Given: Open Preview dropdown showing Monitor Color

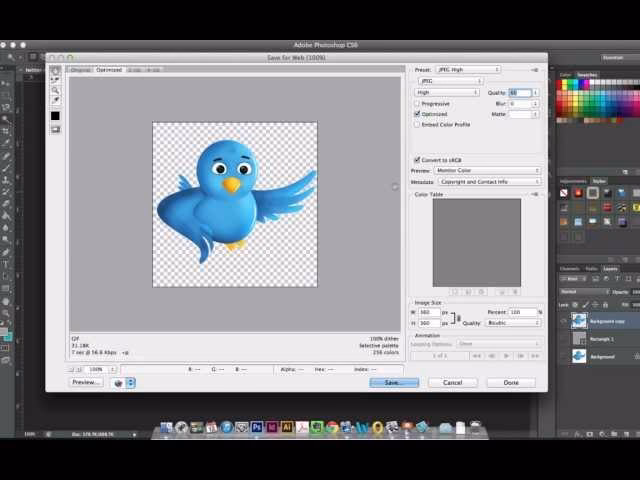Looking at the screenshot, I should tap(487, 170).
